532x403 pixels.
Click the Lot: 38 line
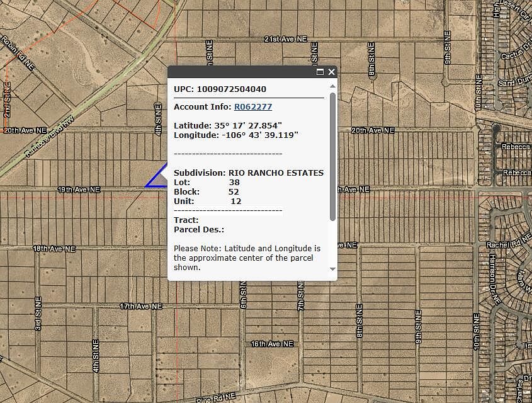(x=207, y=182)
